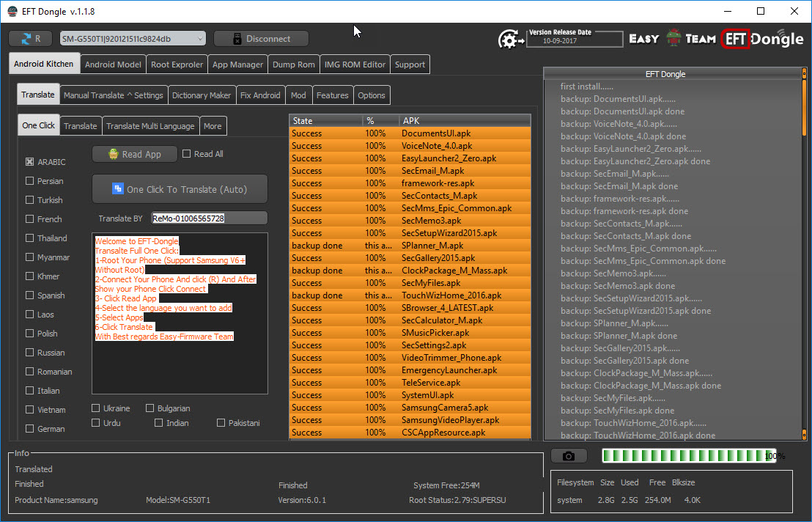Enable the Read All checkbox
This screenshot has width=812, height=522.
tap(186, 154)
